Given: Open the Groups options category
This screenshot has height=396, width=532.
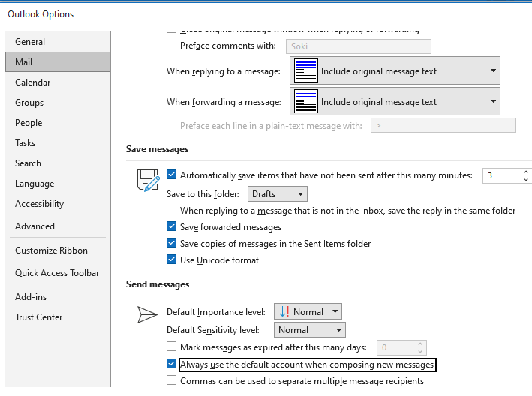Looking at the screenshot, I should (58, 103).
